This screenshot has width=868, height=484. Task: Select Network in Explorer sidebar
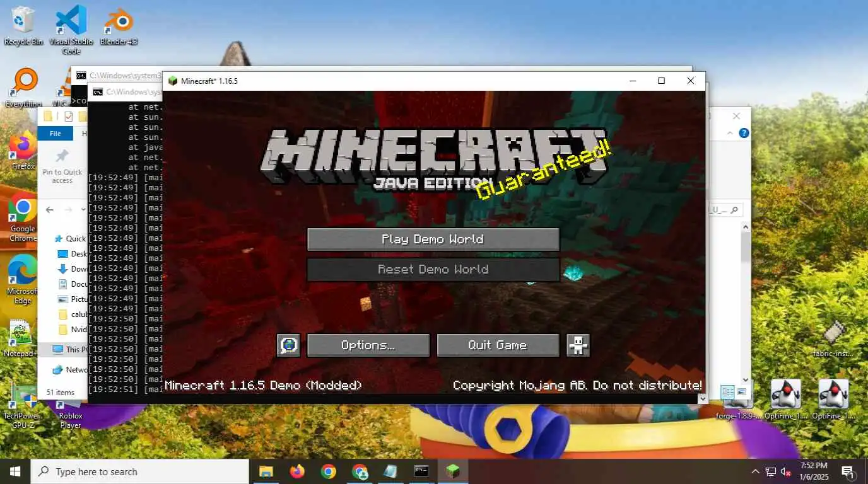click(69, 370)
